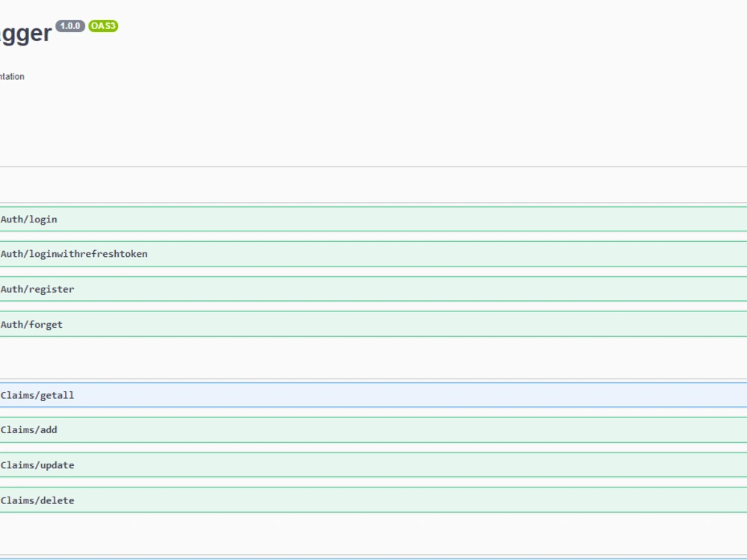747x560 pixels.
Task: Select the Claims/update path label
Action: pyautogui.click(x=37, y=464)
